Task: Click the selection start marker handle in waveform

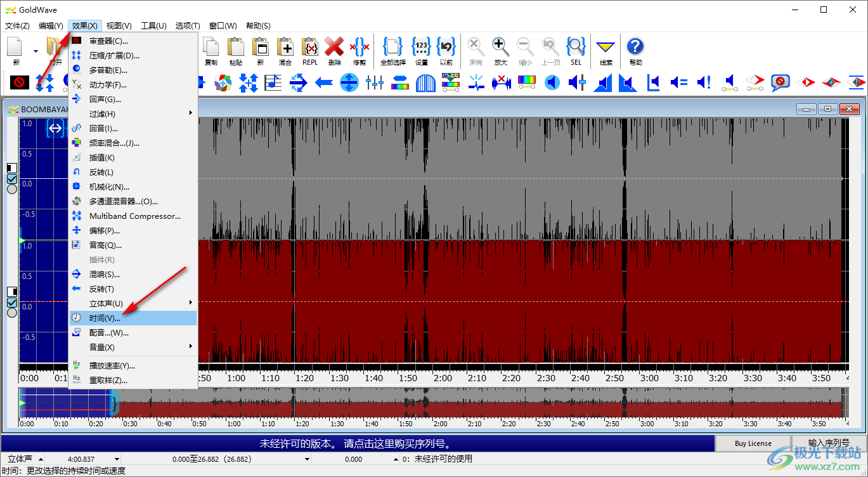Action: coord(56,129)
